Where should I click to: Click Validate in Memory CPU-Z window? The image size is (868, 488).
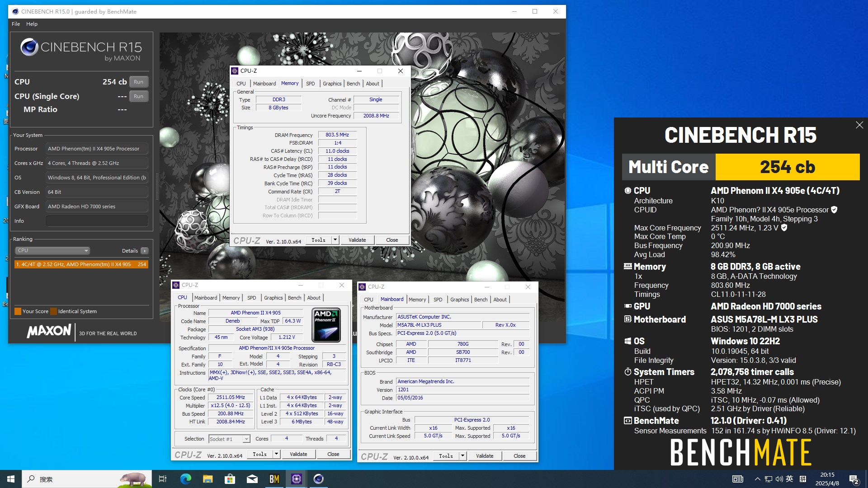357,240
